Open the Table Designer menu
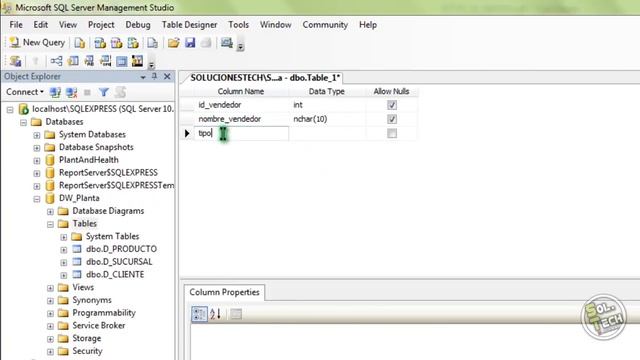This screenshot has height=360, width=640. pos(189,25)
